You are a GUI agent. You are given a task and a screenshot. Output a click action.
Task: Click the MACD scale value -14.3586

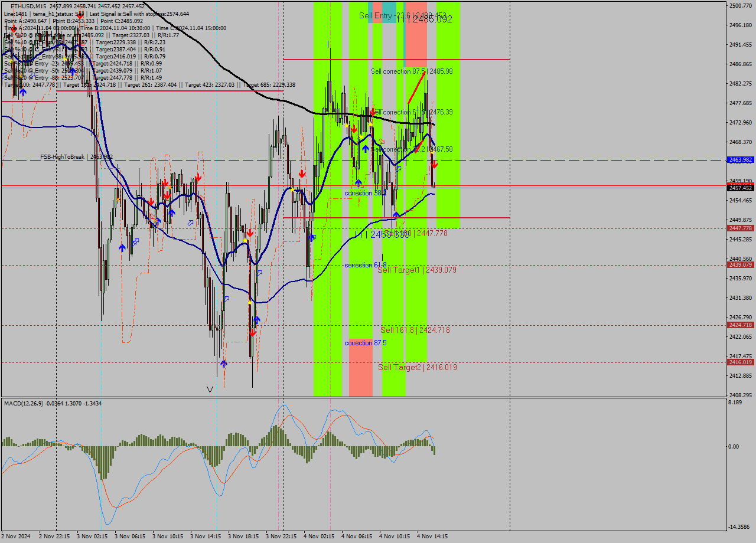pos(739,527)
